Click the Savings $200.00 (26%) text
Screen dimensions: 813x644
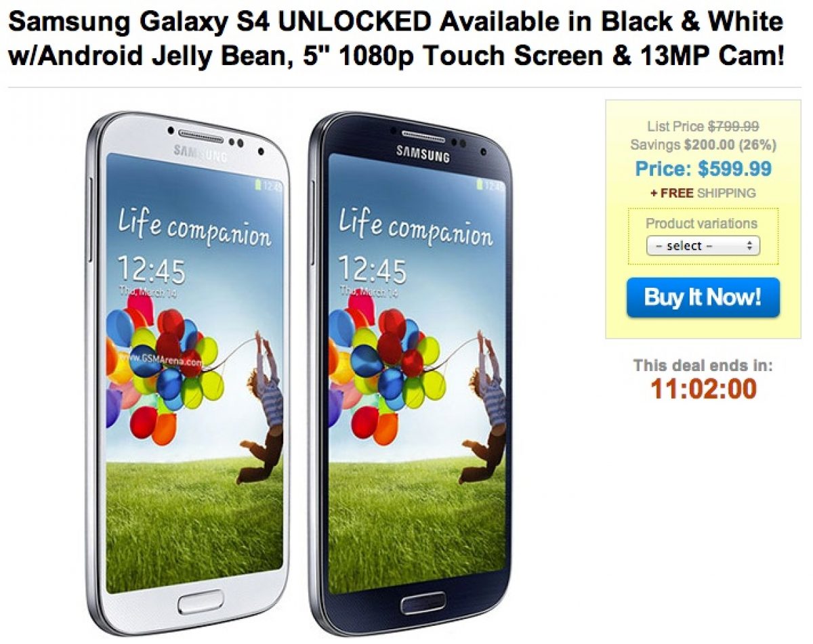(703, 144)
